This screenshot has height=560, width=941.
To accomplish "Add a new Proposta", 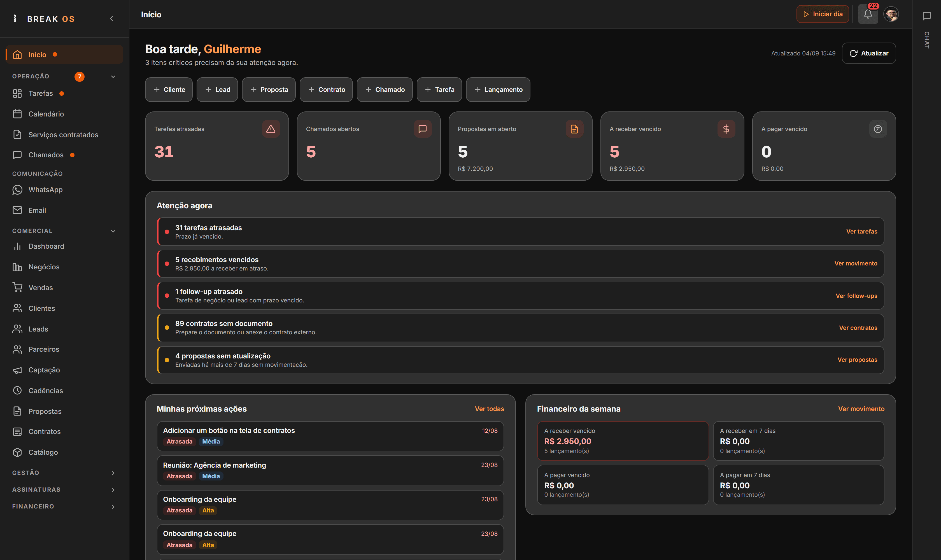I will 268,89.
